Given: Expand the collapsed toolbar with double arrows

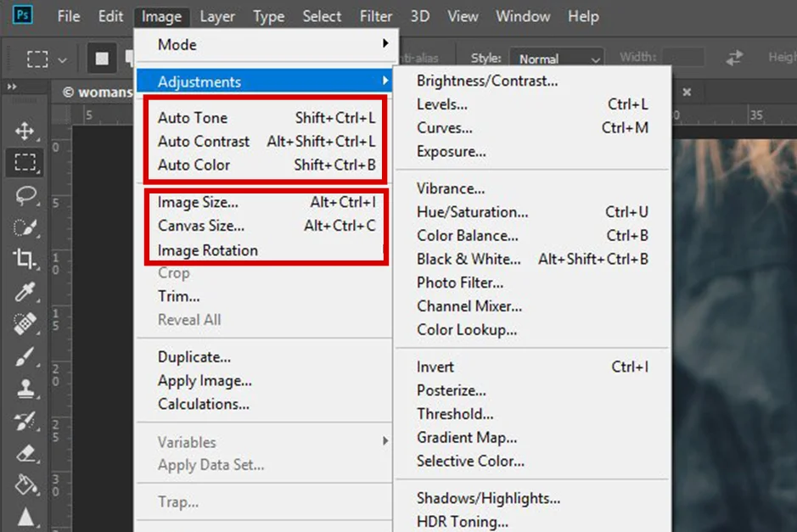Looking at the screenshot, I should point(12,87).
